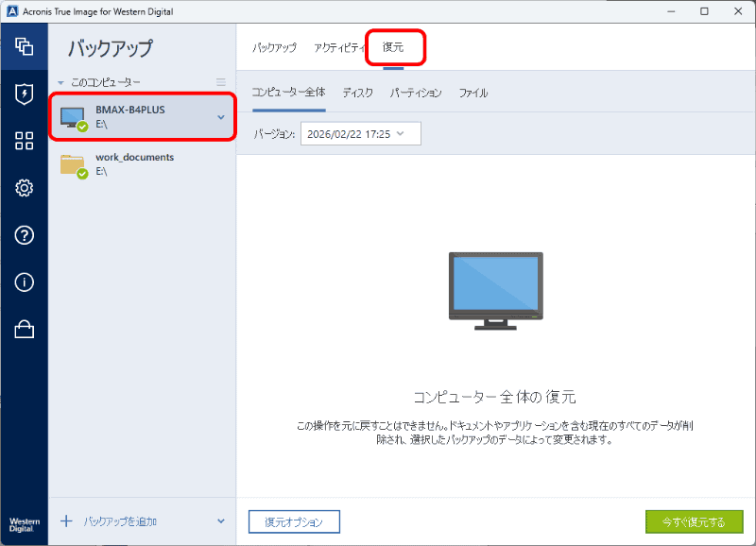Open the パーティション sub-tab
This screenshot has height=546, width=756.
(417, 94)
